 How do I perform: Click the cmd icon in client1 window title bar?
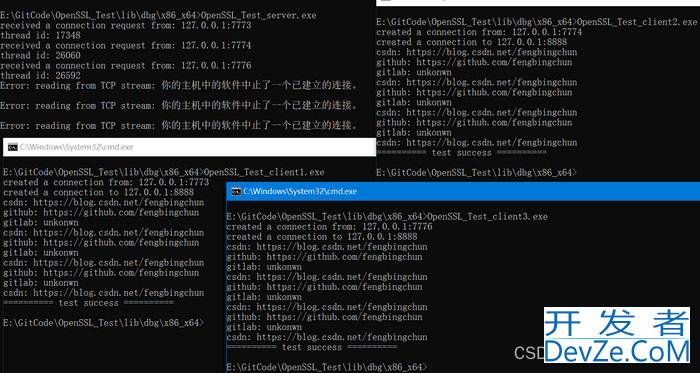point(12,147)
